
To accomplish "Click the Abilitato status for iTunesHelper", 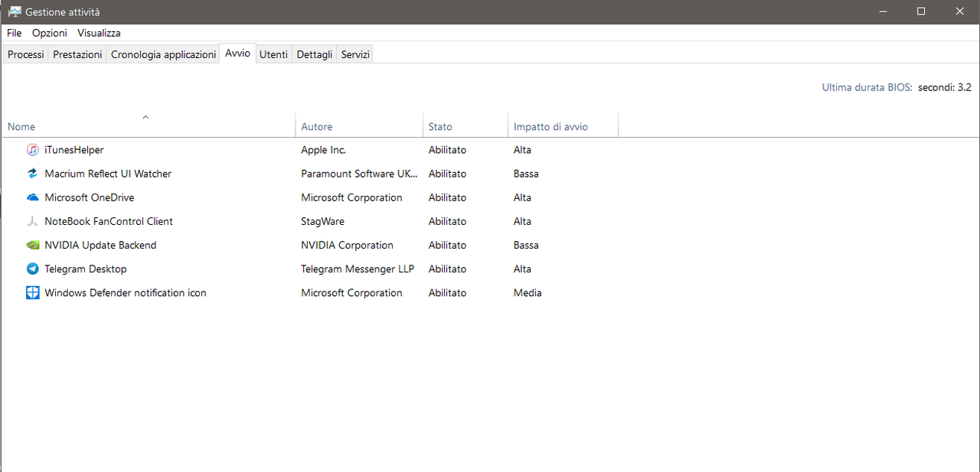I will 447,150.
